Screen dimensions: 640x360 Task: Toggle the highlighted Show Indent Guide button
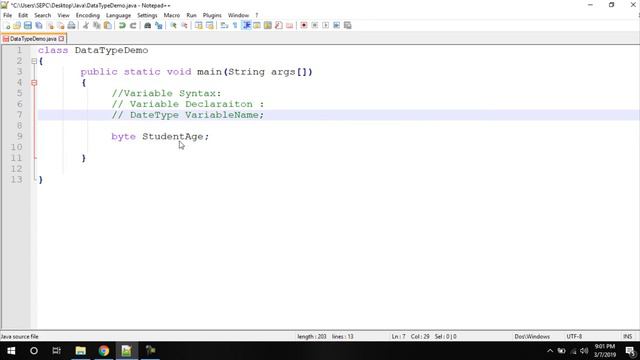(246, 25)
